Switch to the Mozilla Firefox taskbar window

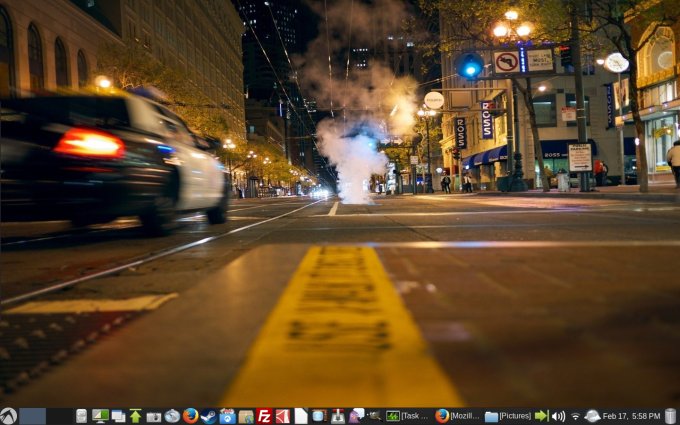pos(458,416)
